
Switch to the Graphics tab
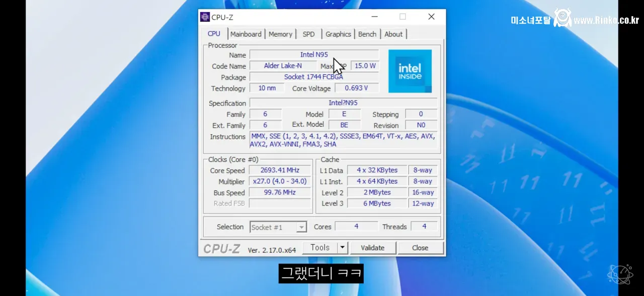(x=338, y=34)
